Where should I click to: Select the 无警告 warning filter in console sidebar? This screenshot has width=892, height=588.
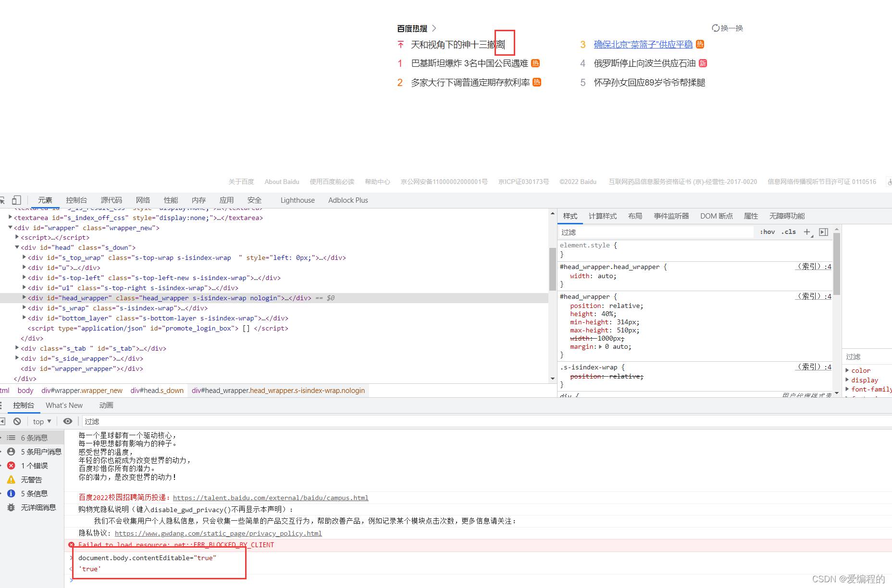[32, 479]
